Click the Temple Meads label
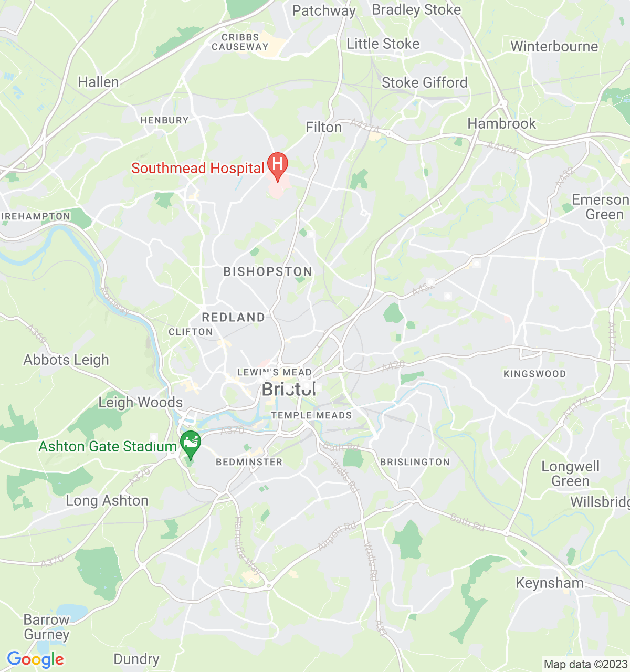 [311, 415]
